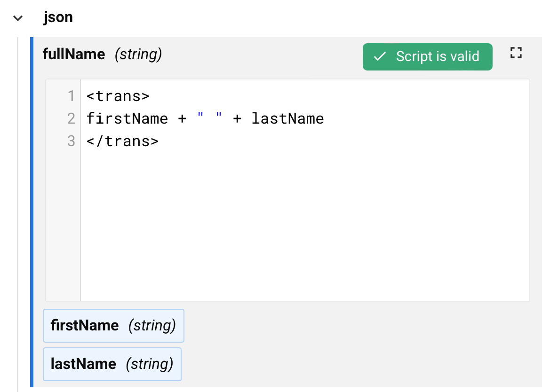Image resolution: width=558 pixels, height=392 pixels.
Task: Collapse the json node using its chevron
Action: (x=17, y=17)
